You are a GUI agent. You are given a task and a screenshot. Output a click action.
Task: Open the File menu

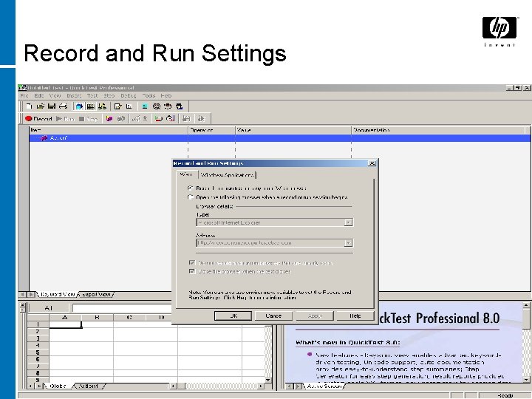24,95
